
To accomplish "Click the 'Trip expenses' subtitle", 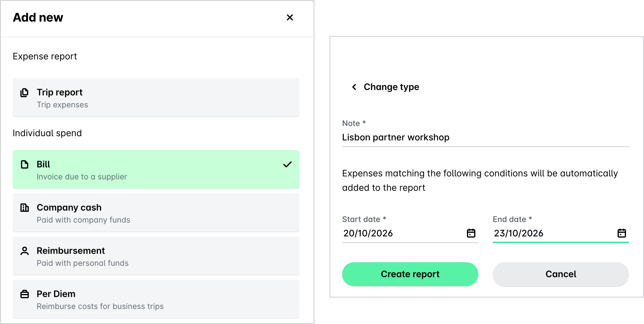I will pyautogui.click(x=62, y=105).
